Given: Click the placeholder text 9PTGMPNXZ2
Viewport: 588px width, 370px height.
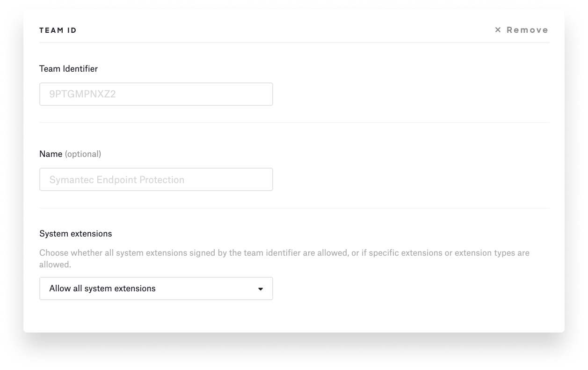Looking at the screenshot, I should click(82, 94).
